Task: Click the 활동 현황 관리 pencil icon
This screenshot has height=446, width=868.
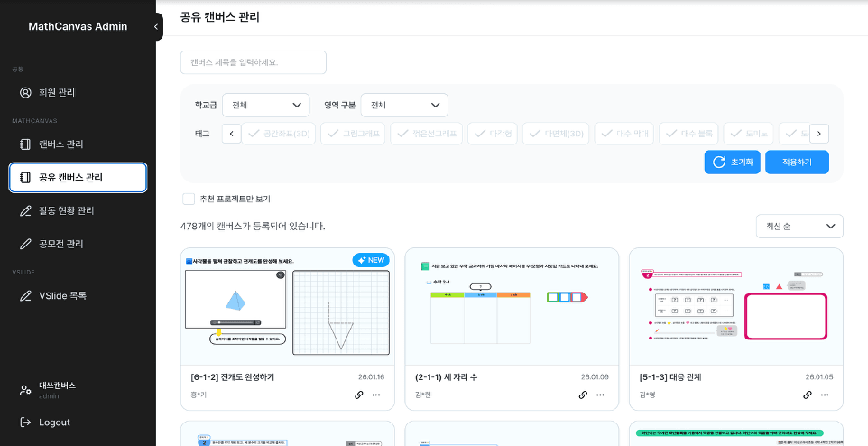Action: coord(25,210)
